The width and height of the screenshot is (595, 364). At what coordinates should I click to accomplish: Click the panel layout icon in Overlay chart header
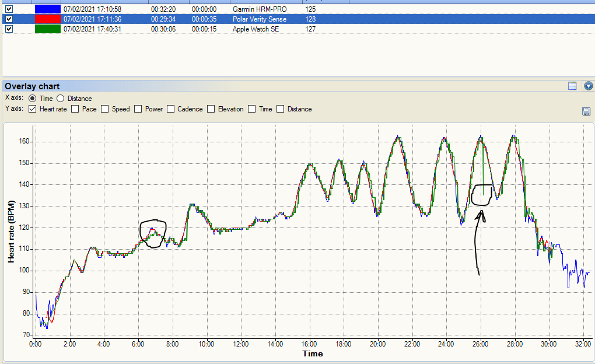point(572,86)
